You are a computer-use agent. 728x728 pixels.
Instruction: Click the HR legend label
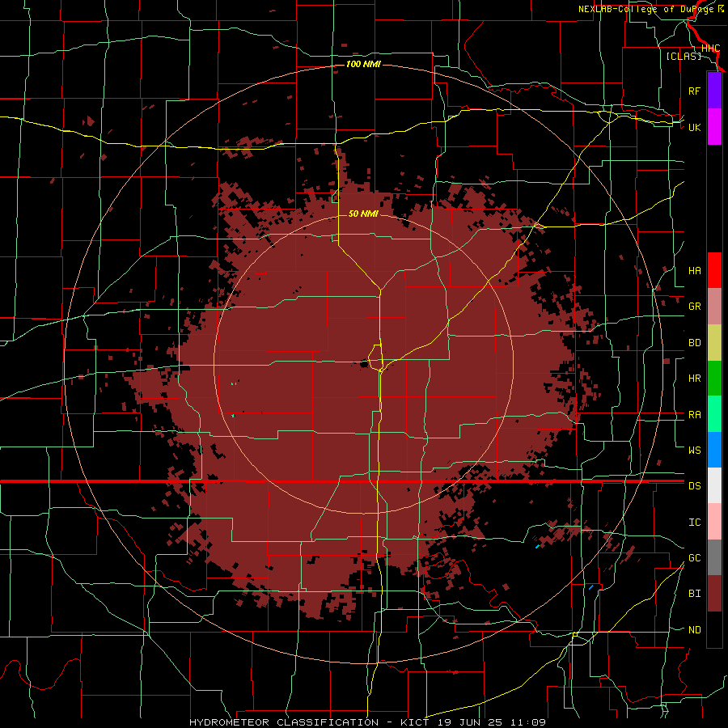(694, 379)
